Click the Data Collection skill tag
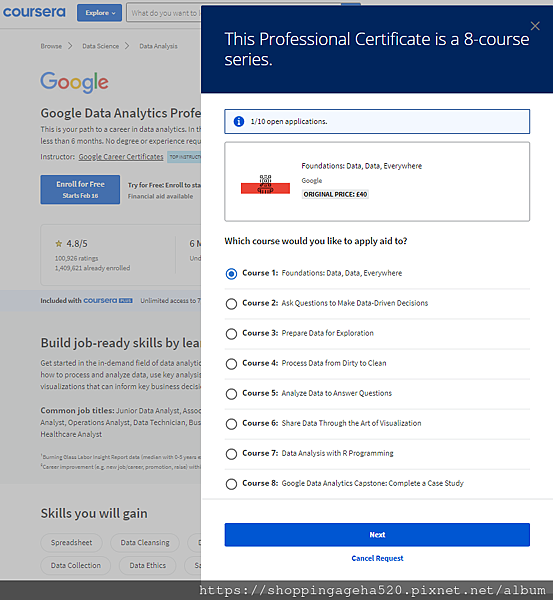This screenshot has height=600, width=553. [x=76, y=566]
